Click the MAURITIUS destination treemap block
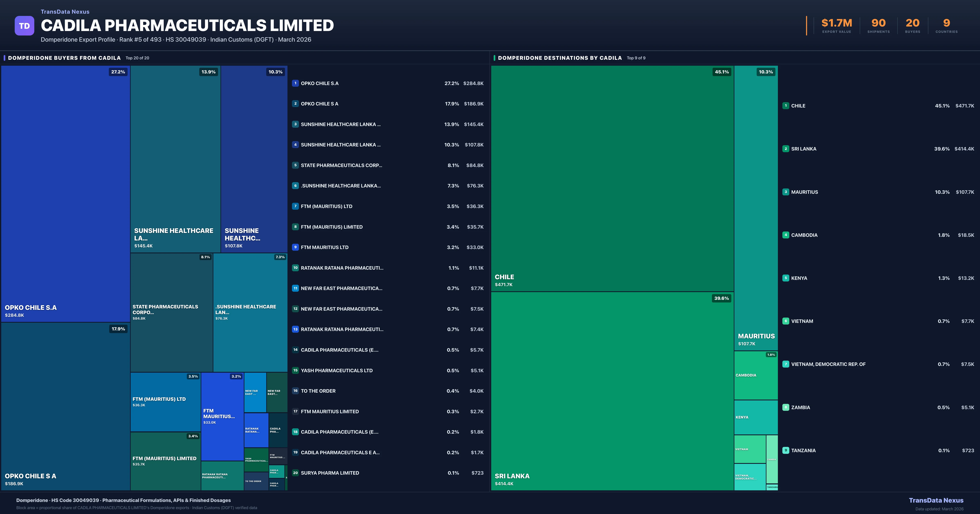980x514 pixels. tap(756, 208)
